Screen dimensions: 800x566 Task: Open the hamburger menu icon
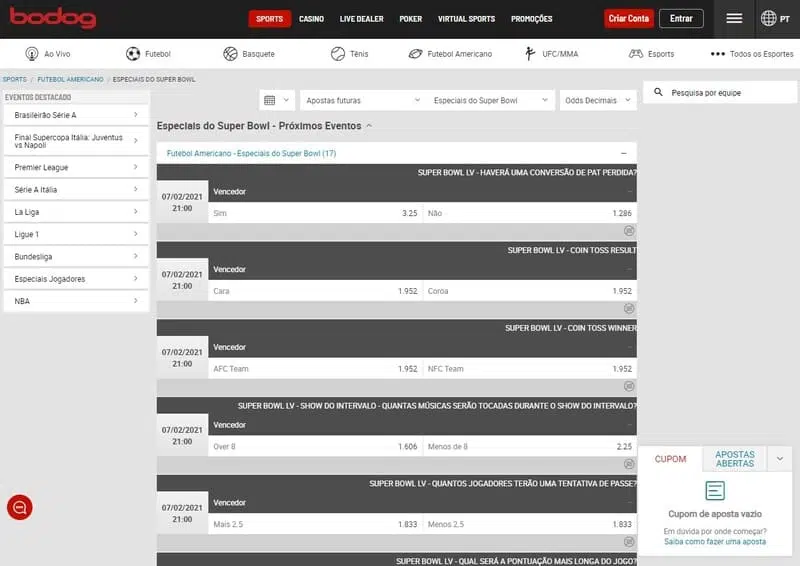click(x=734, y=18)
